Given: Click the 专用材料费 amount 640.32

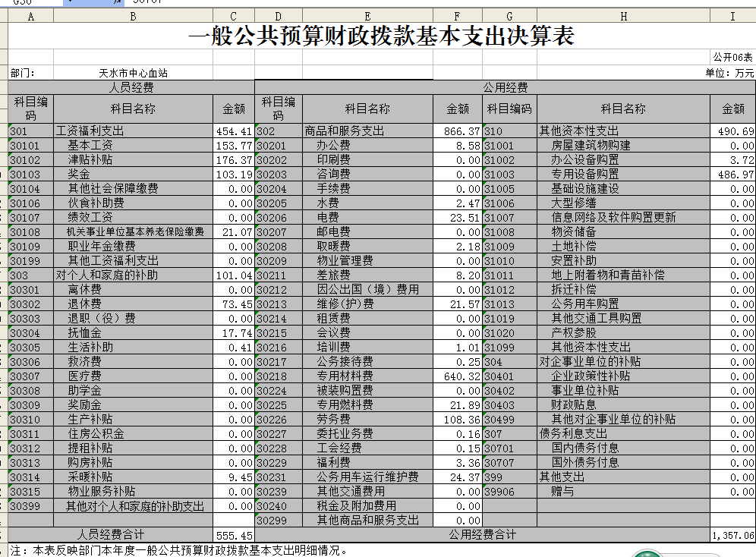Looking at the screenshot, I should pyautogui.click(x=458, y=376).
